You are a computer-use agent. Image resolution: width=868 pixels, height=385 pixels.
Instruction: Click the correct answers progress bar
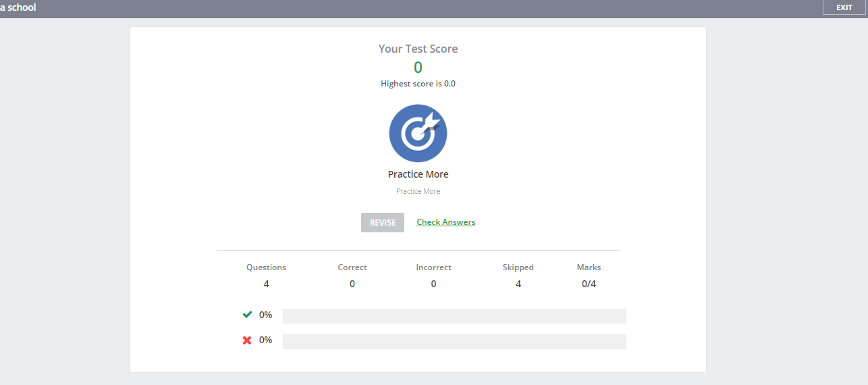tap(454, 316)
